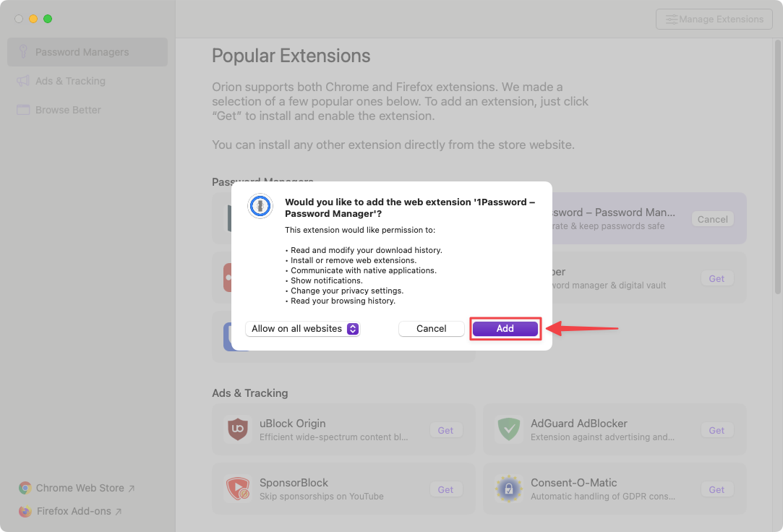
Task: Click the AdGuard AdBlocker green shield icon
Action: (x=510, y=430)
